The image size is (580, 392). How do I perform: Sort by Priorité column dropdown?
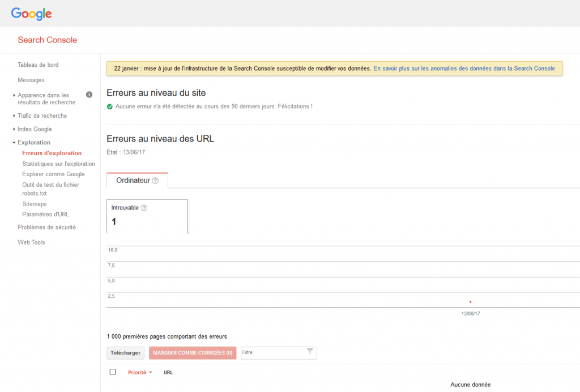click(140, 372)
